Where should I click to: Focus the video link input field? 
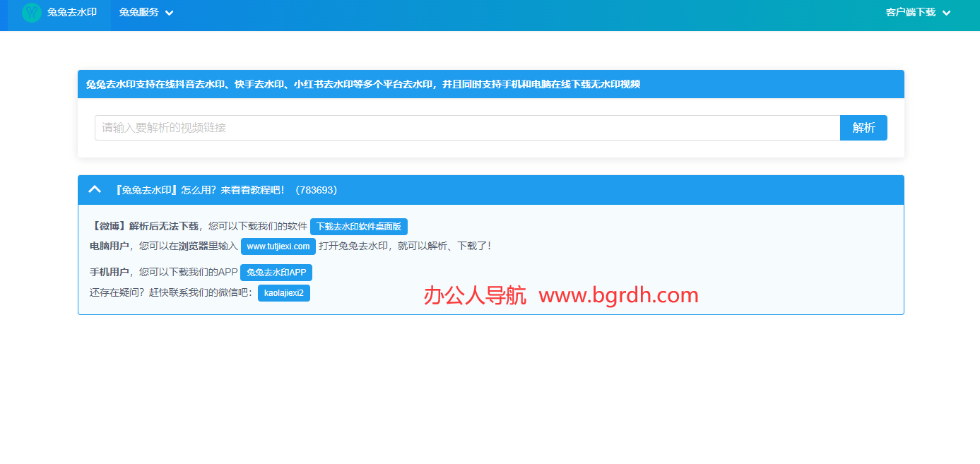click(467, 128)
